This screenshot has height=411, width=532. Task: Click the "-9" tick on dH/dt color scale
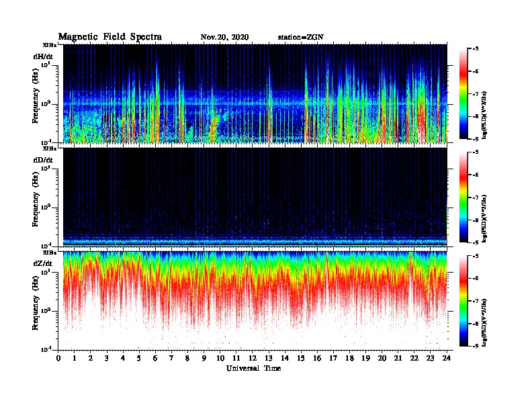(x=476, y=139)
